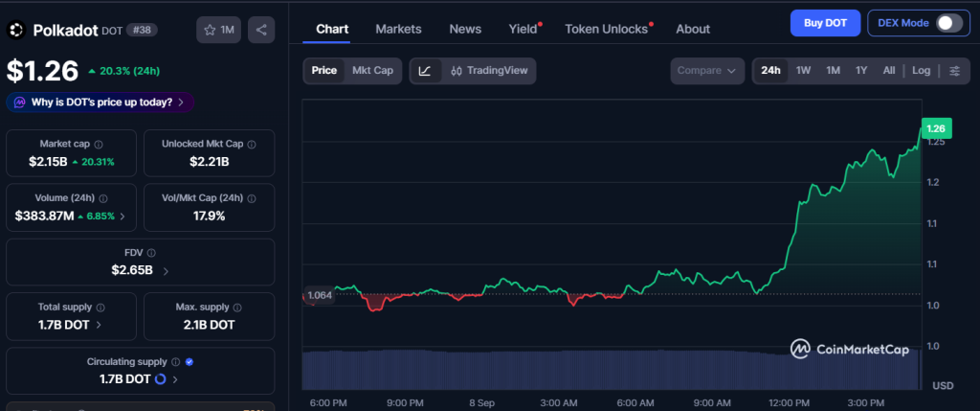Select the 1Y time range
The height and width of the screenshot is (411, 980).
coord(861,71)
